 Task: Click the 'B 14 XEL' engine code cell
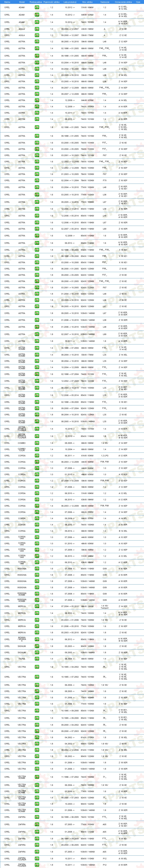tap(123, 531)
